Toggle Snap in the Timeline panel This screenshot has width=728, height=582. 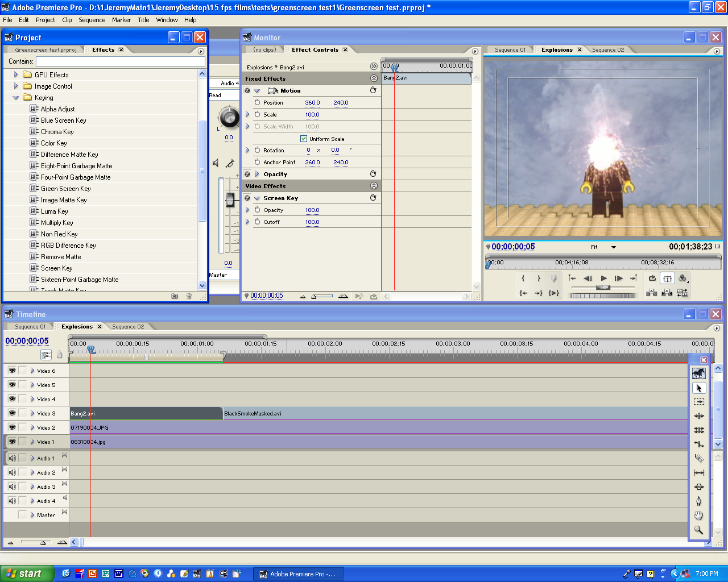pos(46,355)
